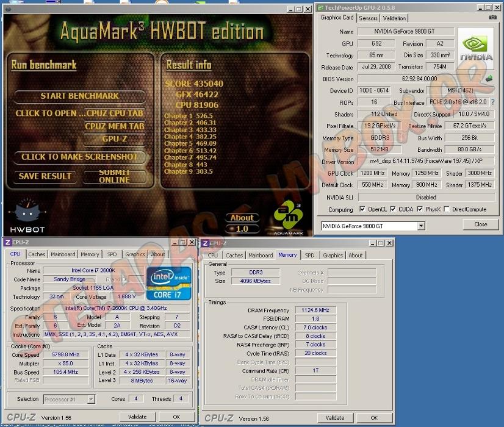This screenshot has width=504, height=427.
Task: Click the Driver Version field in GPU-Z
Action: 426,161
